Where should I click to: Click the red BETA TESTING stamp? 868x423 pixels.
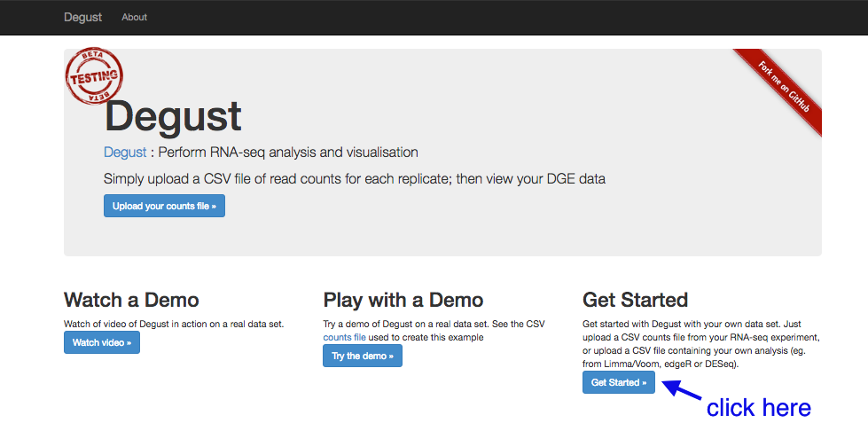tap(94, 76)
